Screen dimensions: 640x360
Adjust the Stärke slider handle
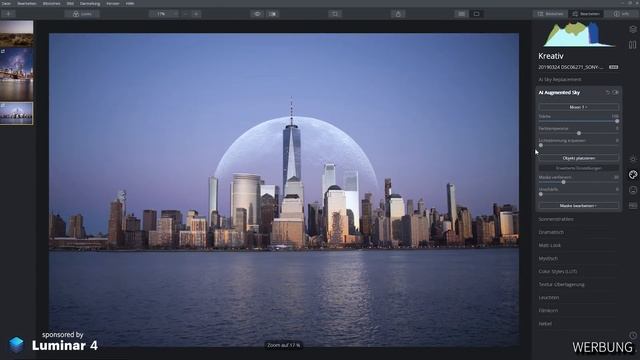tap(617, 121)
